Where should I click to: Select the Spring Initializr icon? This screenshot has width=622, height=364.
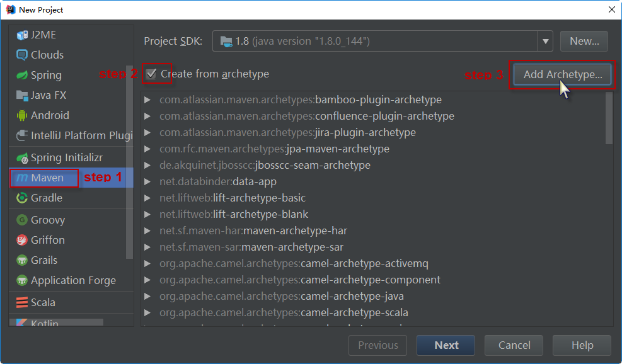click(x=22, y=158)
